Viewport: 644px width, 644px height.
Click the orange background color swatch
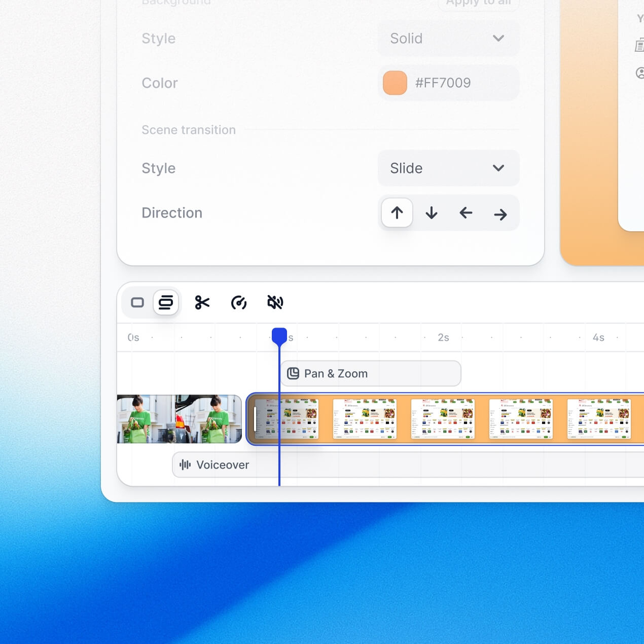coord(395,83)
